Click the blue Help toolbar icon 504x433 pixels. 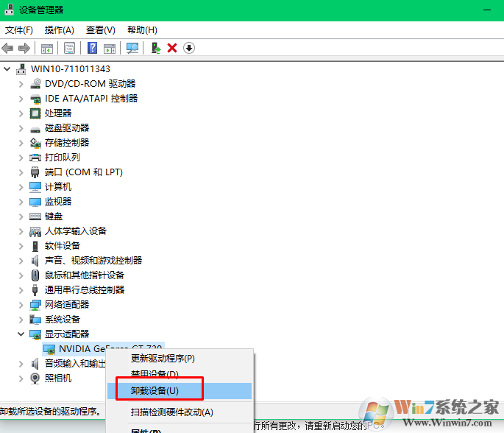[x=93, y=48]
